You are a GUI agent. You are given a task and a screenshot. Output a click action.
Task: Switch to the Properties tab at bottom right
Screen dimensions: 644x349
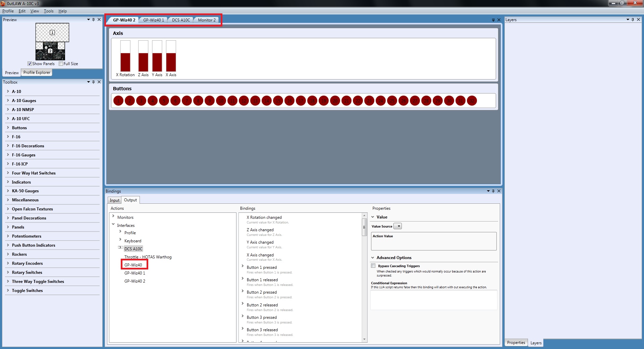(x=516, y=343)
